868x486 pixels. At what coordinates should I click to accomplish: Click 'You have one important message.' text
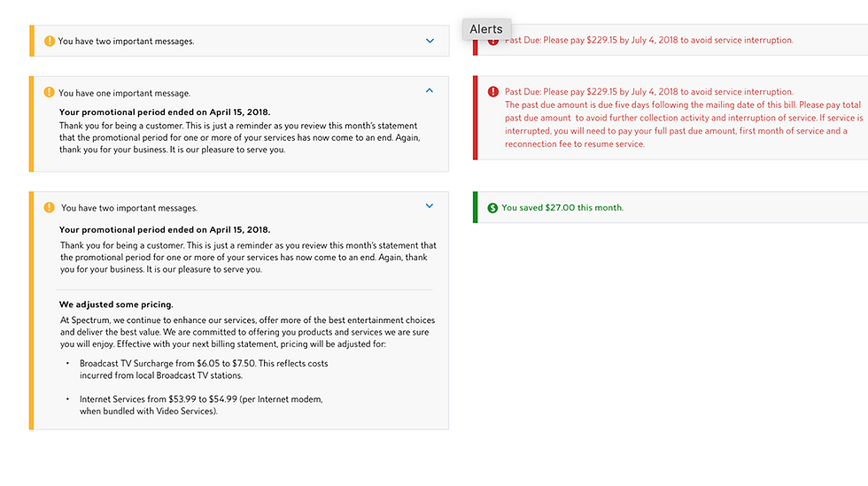coord(125,93)
